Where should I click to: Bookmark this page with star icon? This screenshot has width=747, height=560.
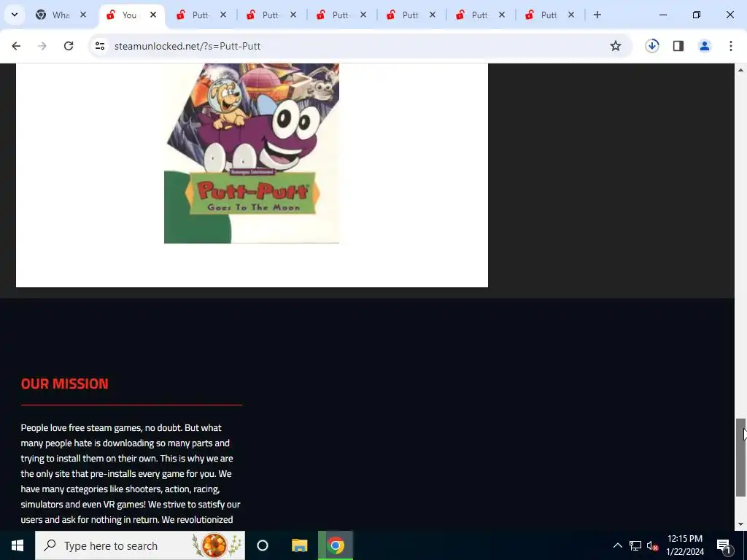(x=616, y=46)
